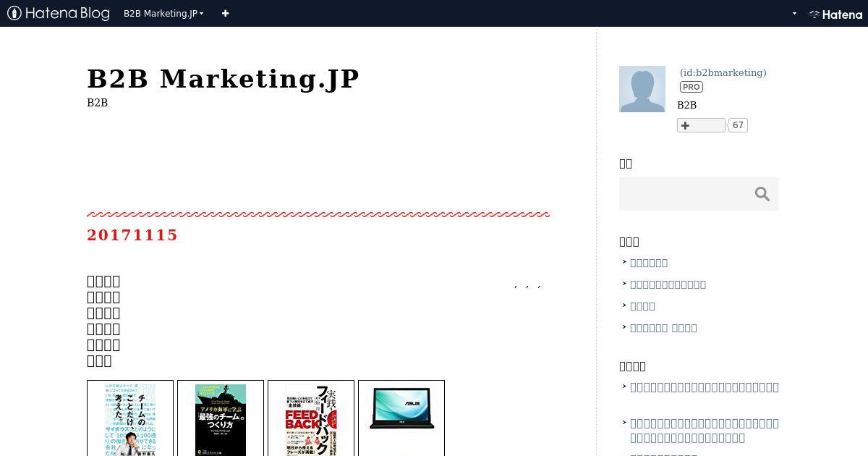
Task: Open the fourth sidebar list link
Action: click(663, 328)
